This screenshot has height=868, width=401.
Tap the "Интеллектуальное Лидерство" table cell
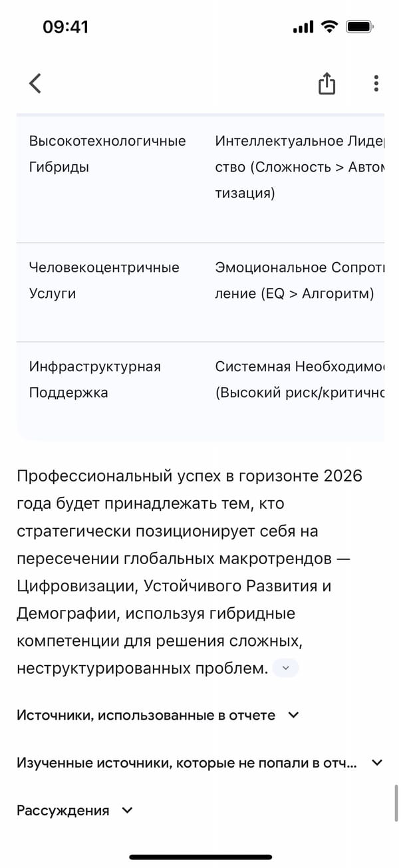[299, 167]
